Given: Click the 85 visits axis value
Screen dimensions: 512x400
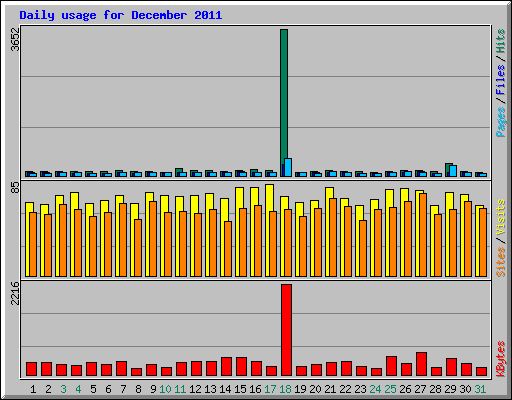Looking at the screenshot, I should click(x=15, y=188).
